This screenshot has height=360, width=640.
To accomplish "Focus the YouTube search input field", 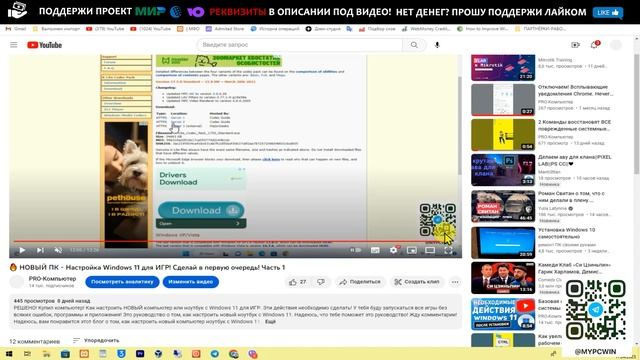I will pos(300,45).
